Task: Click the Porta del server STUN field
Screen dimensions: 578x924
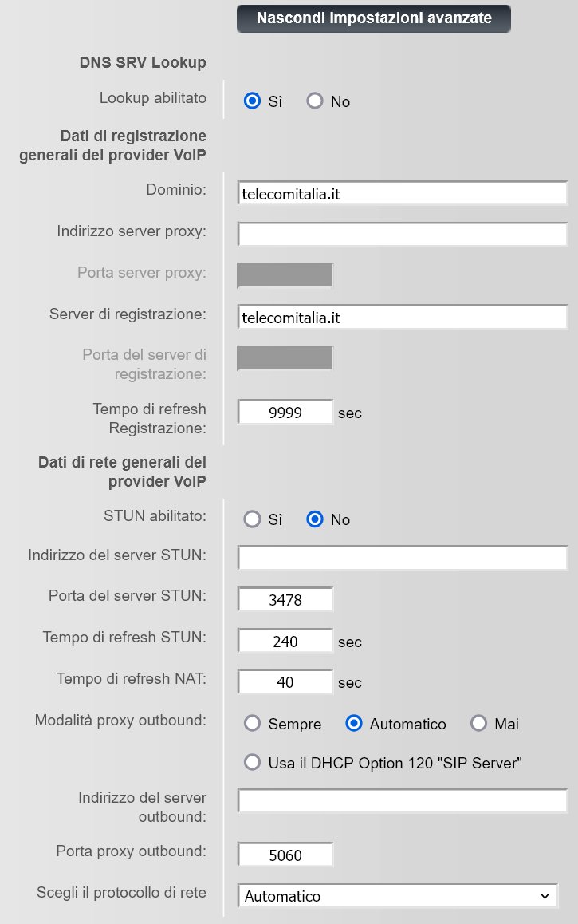Action: pos(285,599)
